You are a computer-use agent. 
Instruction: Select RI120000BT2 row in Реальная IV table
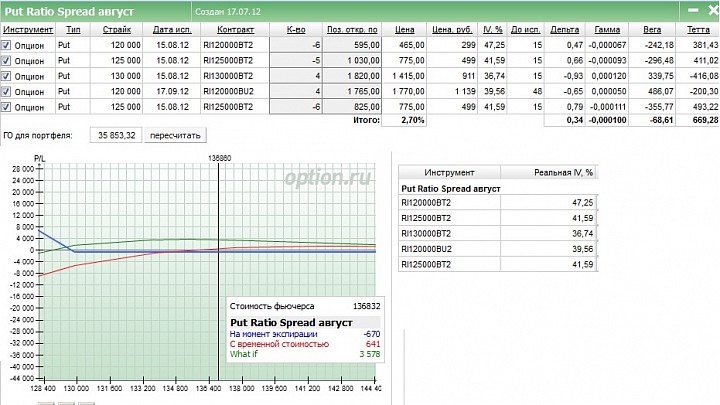[x=498, y=202]
